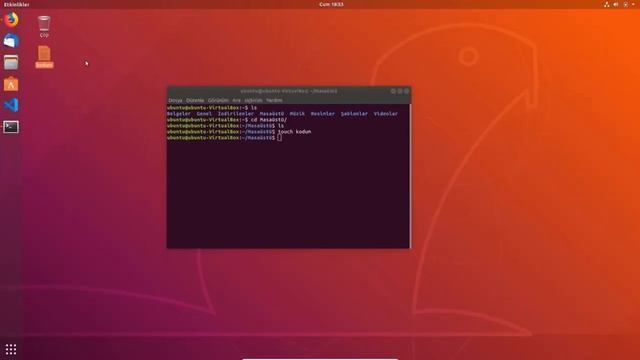Show applications grid at dock bottom

(x=11, y=349)
